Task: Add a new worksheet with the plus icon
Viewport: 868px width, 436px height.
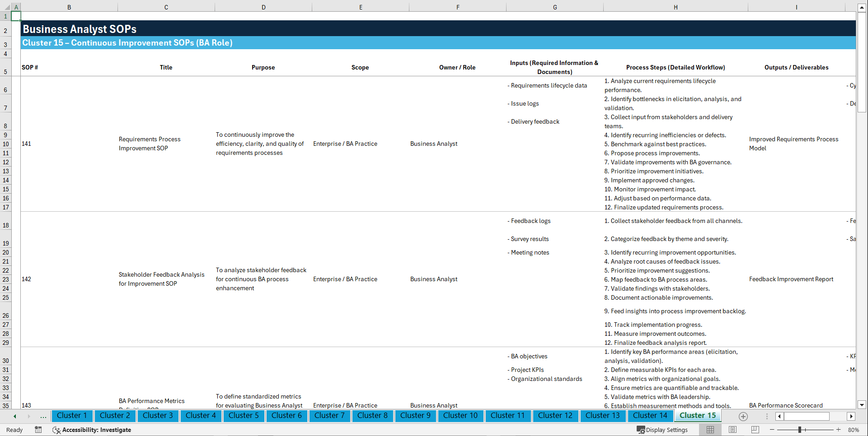Action: click(x=743, y=416)
